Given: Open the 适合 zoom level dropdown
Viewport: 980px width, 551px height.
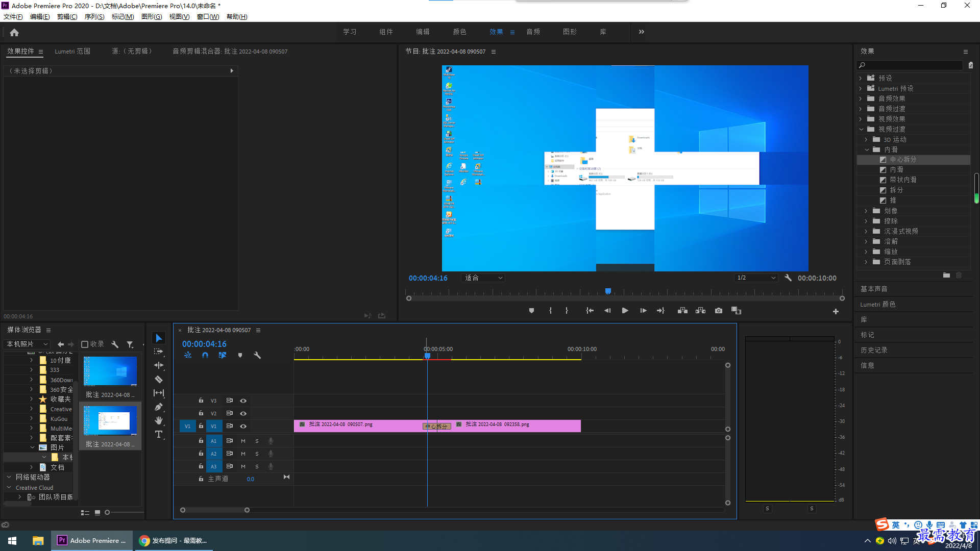Looking at the screenshot, I should (483, 278).
